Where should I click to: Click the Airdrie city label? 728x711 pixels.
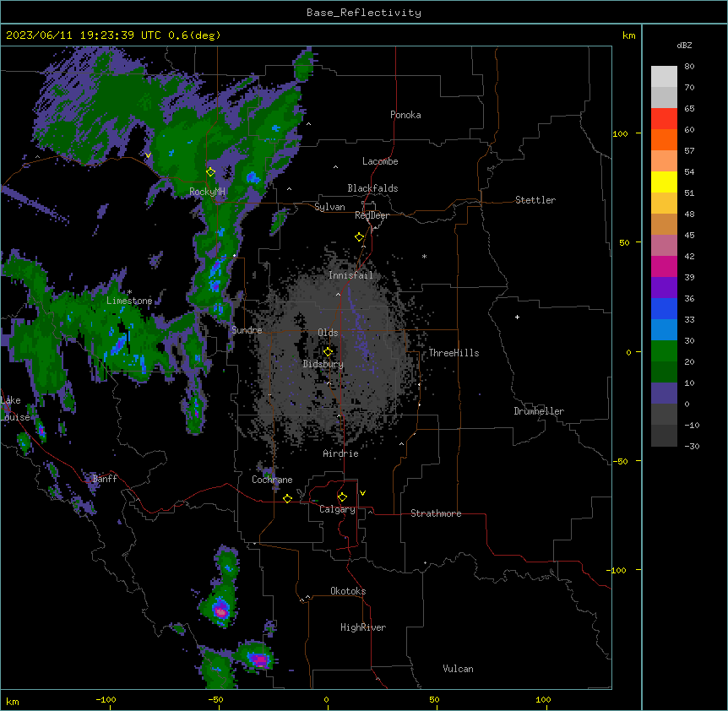coord(341,453)
